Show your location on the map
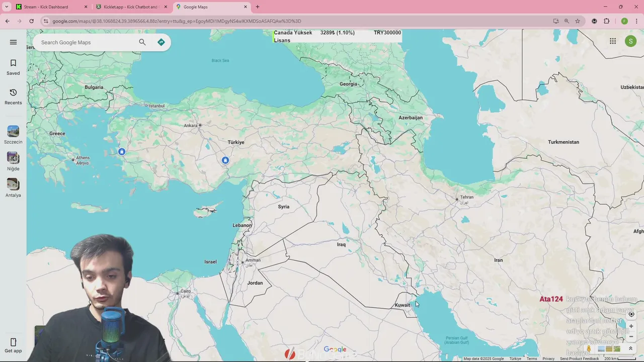The height and width of the screenshot is (362, 644). pyautogui.click(x=631, y=314)
